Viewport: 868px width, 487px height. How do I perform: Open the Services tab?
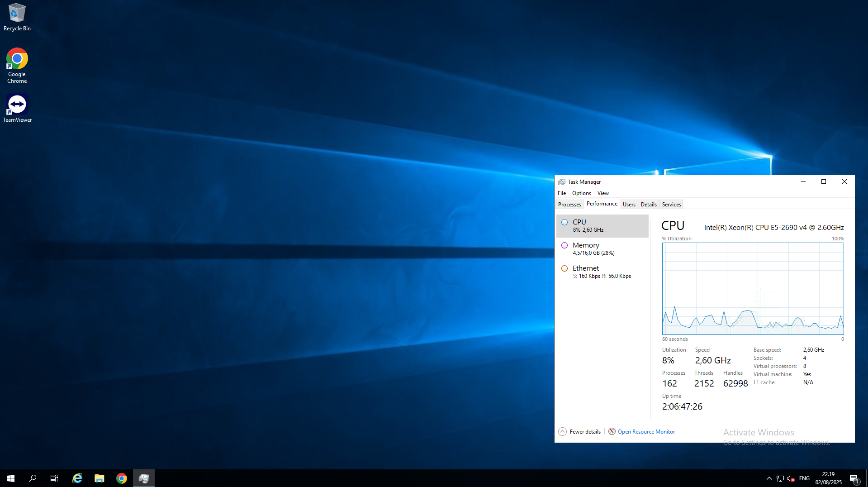click(671, 204)
